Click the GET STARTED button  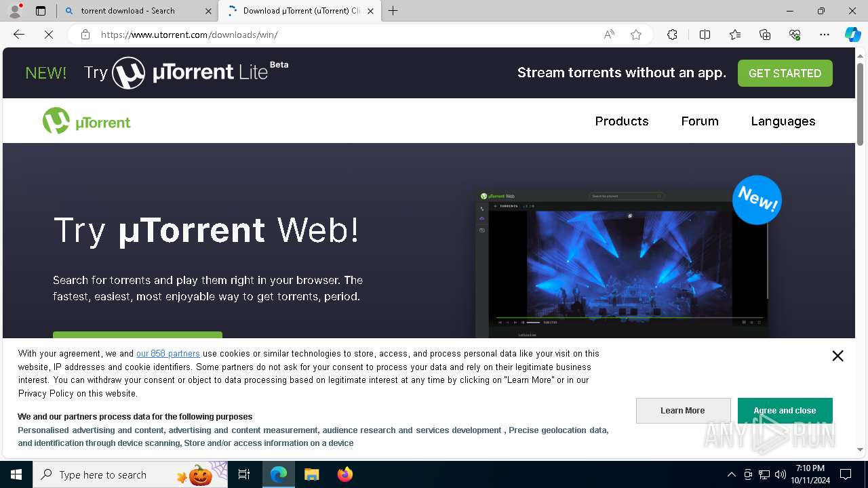785,73
